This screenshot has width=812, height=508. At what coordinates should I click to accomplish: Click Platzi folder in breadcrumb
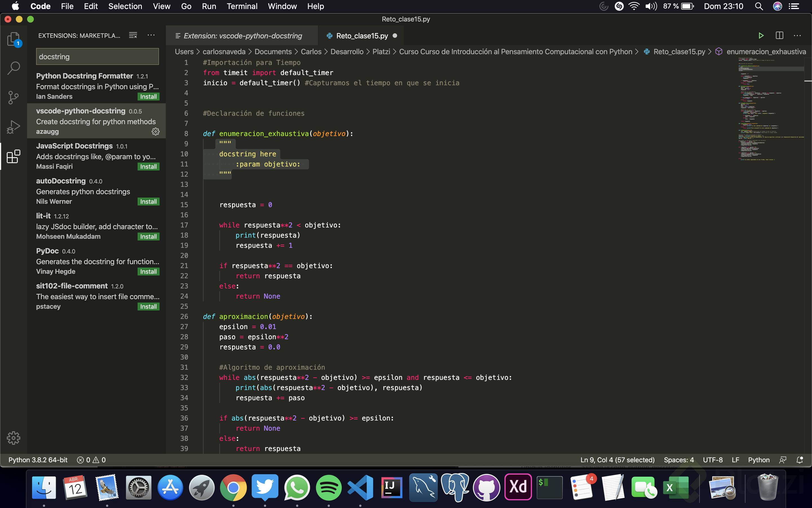point(381,52)
